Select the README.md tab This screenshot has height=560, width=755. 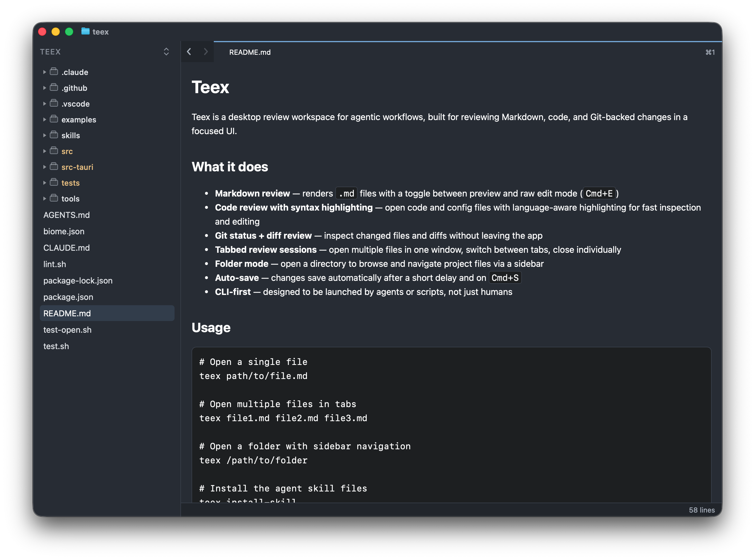pos(250,52)
